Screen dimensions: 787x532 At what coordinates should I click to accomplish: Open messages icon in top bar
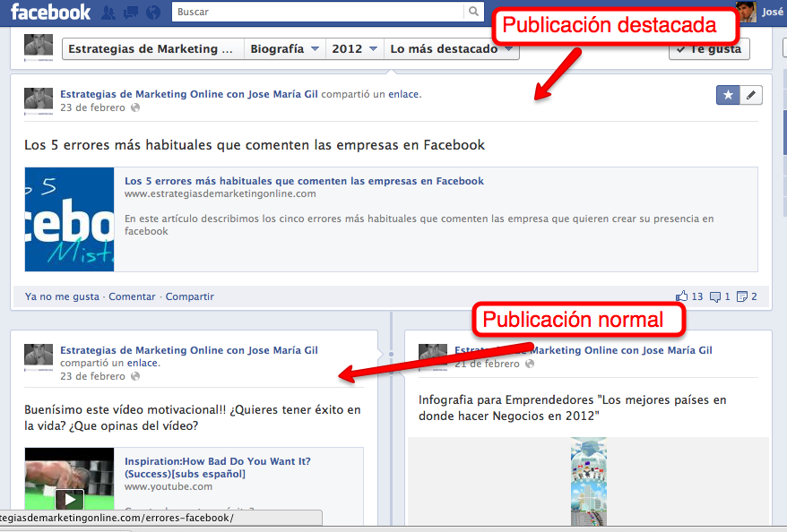click(131, 13)
